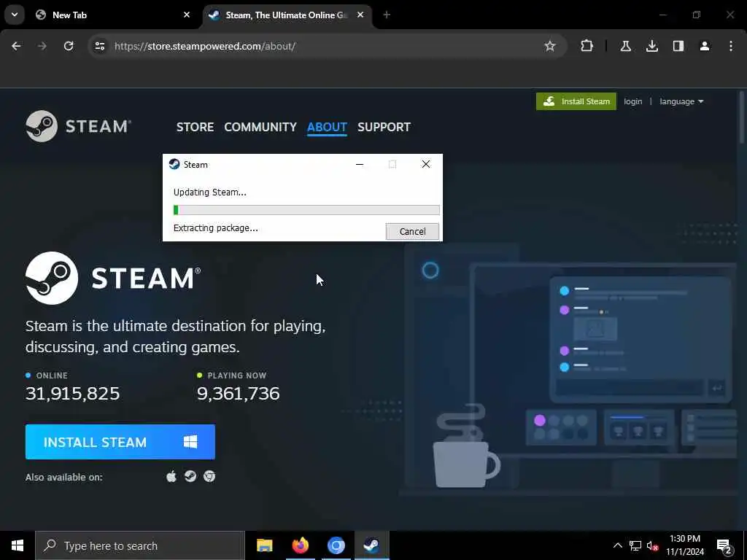The width and height of the screenshot is (747, 560).
Task: Click the Updating Steam progress bar
Action: point(306,210)
